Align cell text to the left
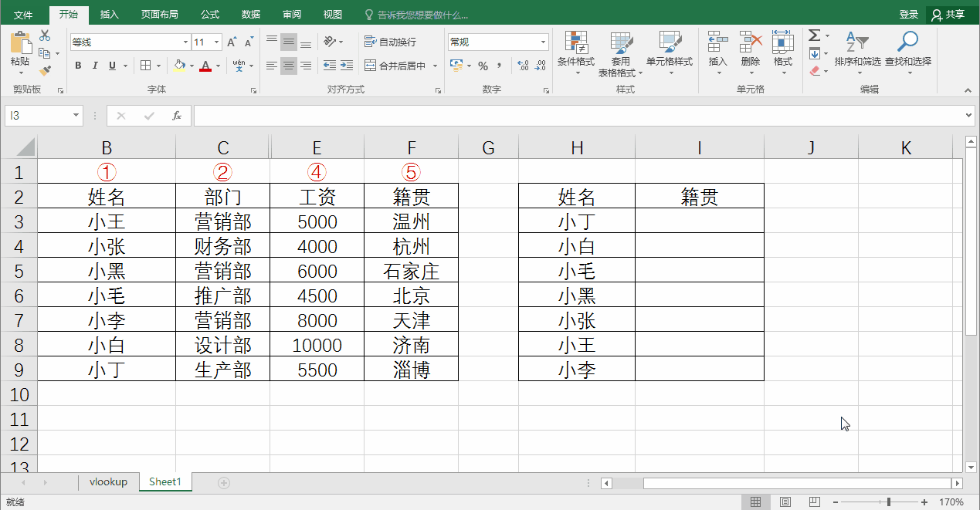This screenshot has height=510, width=980. point(272,66)
